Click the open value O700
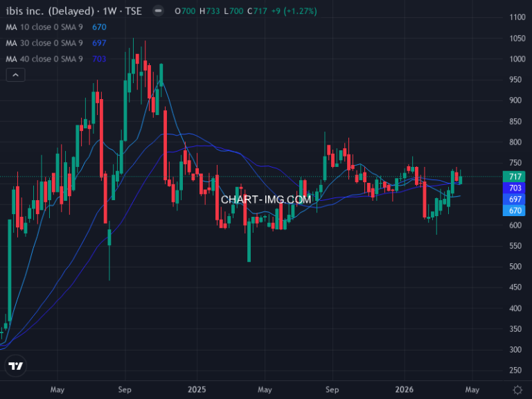Screen dimensions: 532x399 tap(185, 11)
